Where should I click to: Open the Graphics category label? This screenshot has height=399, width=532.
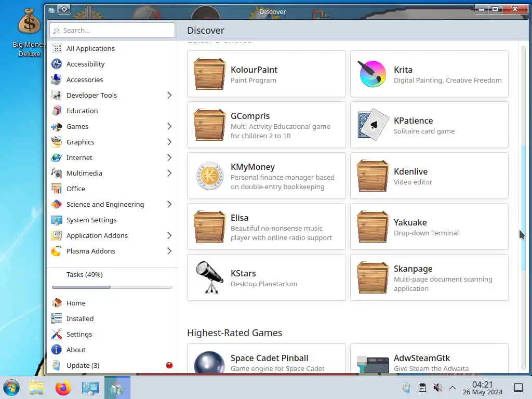[x=81, y=142]
